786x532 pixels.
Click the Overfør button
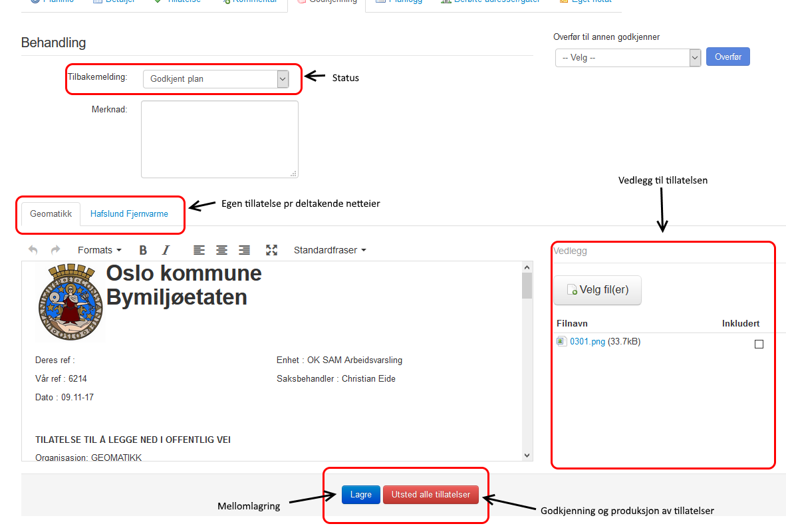click(728, 57)
